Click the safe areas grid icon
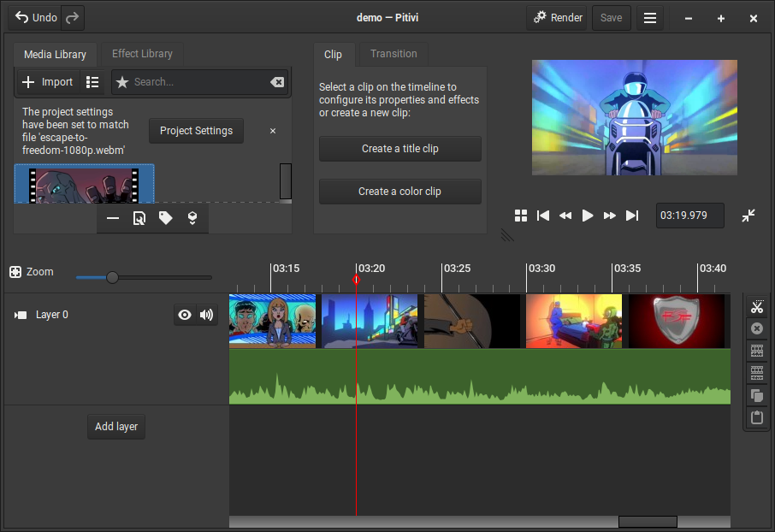Screen dimensions: 775x532 click(520, 216)
